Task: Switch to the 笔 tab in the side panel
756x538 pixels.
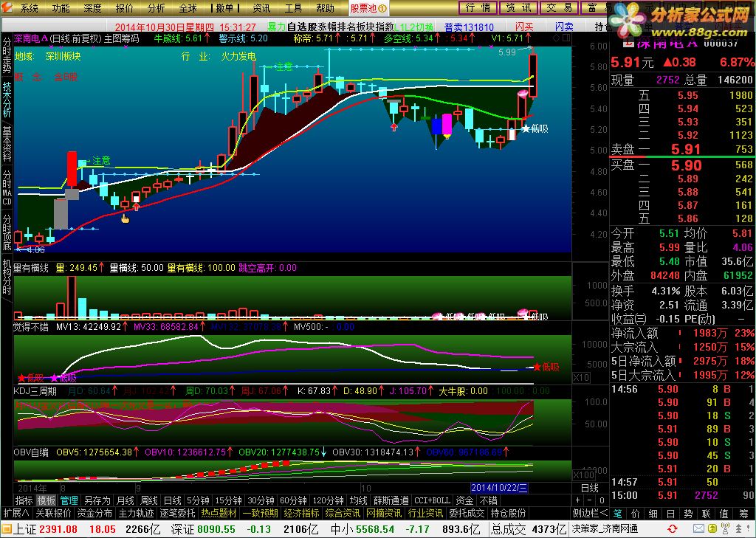Action: (618, 514)
